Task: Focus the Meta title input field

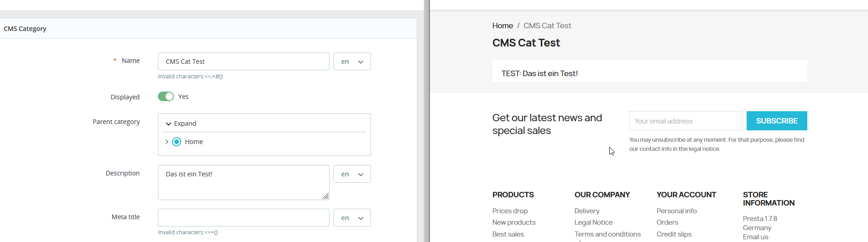Action: [243, 218]
